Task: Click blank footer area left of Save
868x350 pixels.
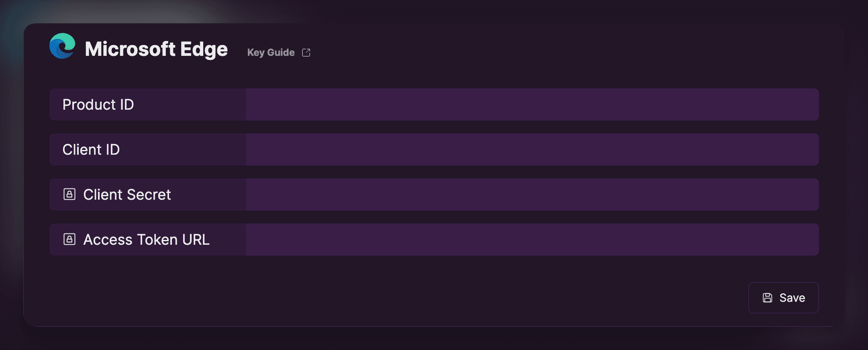Action: tap(402, 297)
